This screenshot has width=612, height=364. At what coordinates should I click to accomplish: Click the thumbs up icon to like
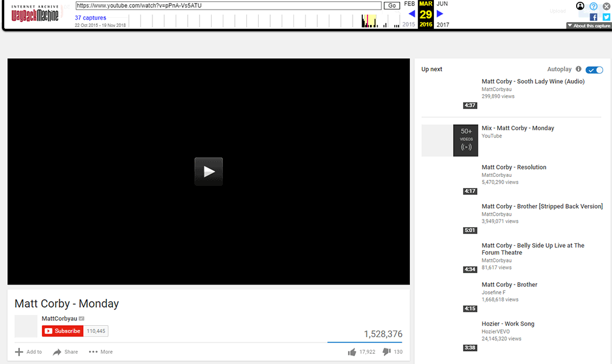[352, 351]
